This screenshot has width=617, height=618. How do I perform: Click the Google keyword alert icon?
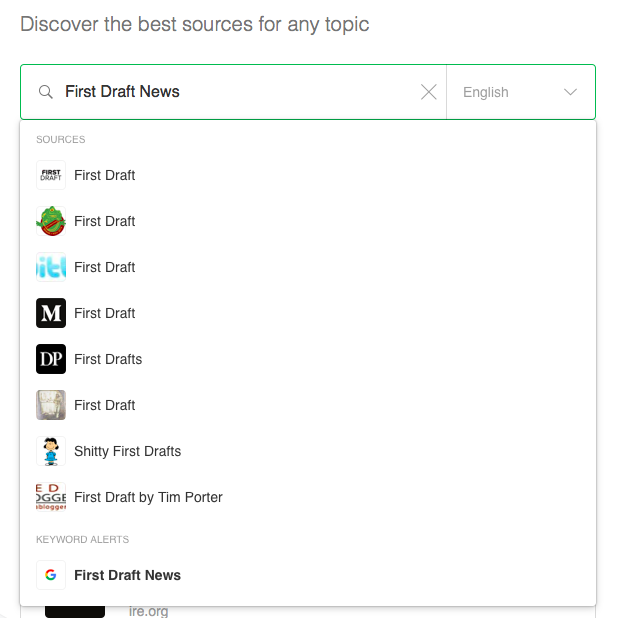[51, 575]
